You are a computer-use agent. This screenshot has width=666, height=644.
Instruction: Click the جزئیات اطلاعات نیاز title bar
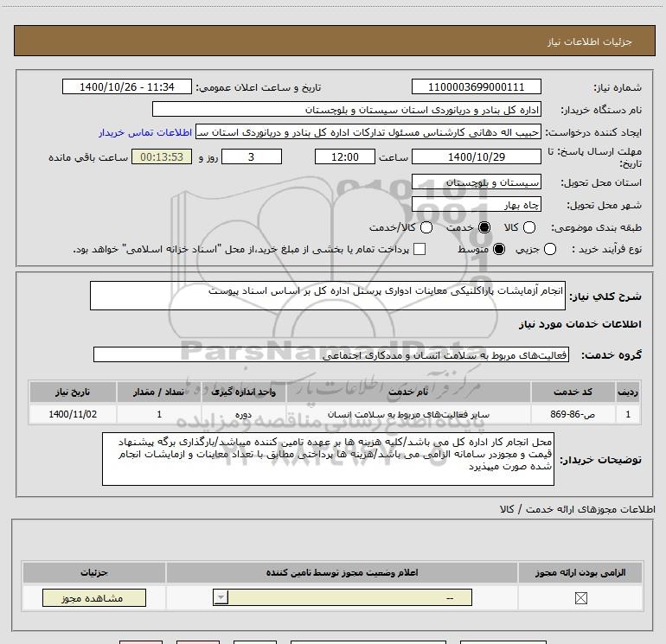point(335,41)
